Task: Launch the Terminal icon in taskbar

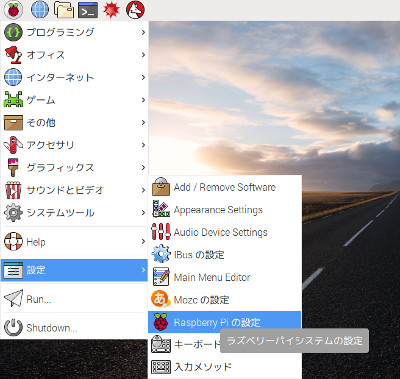Action: [88, 10]
